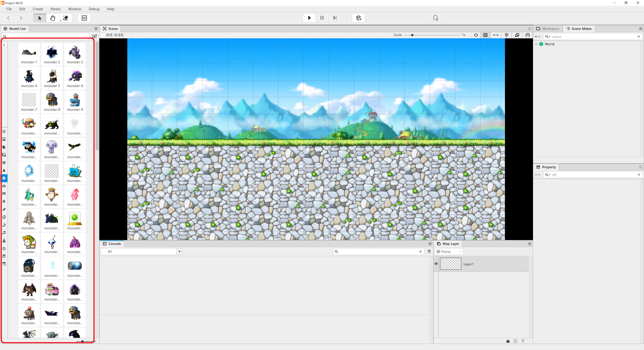Screen dimensions: 644x350
Task: Open the Console All filter dropdown
Action: click(179, 252)
